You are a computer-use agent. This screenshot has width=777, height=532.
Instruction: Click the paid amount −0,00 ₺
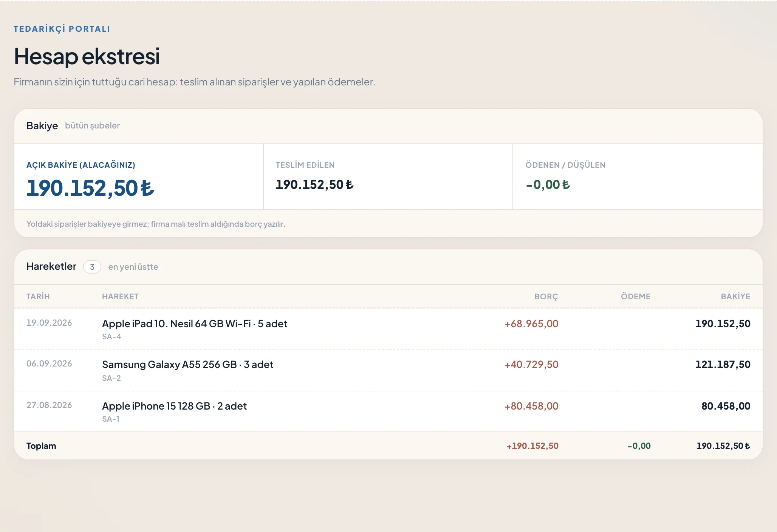tap(548, 185)
